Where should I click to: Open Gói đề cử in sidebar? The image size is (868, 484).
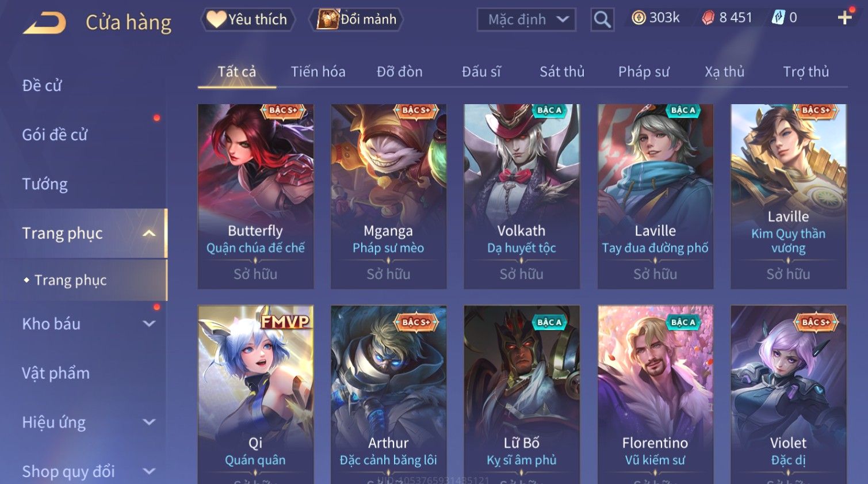55,135
